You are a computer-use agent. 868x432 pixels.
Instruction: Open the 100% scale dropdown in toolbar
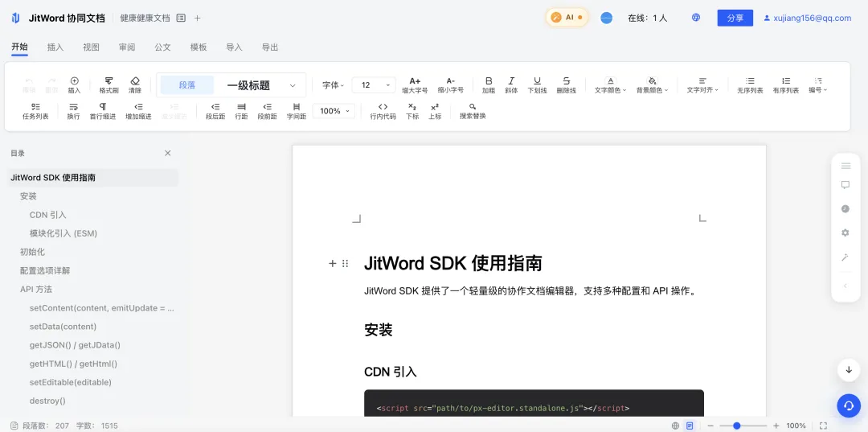click(x=334, y=111)
